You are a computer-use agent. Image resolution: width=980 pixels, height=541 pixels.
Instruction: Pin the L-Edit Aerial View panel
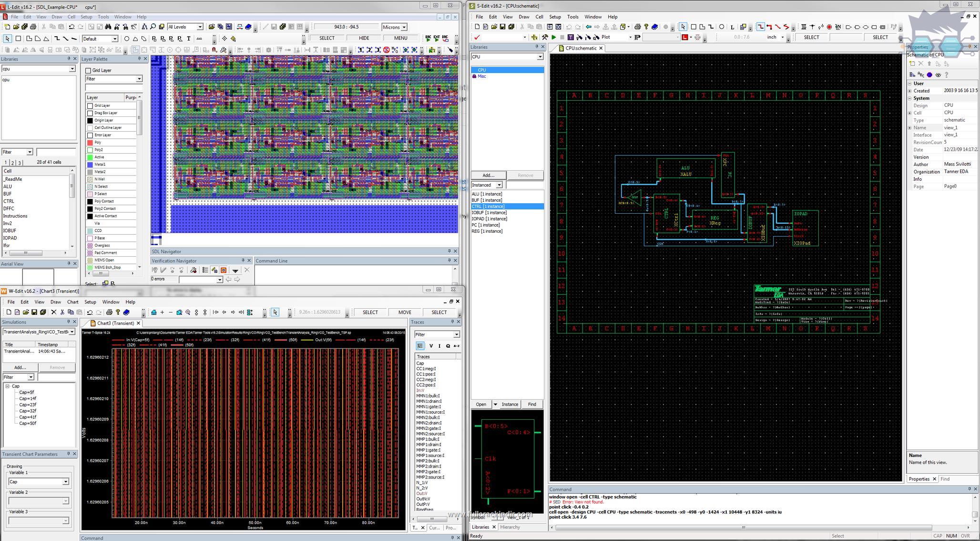pyautogui.click(x=69, y=263)
